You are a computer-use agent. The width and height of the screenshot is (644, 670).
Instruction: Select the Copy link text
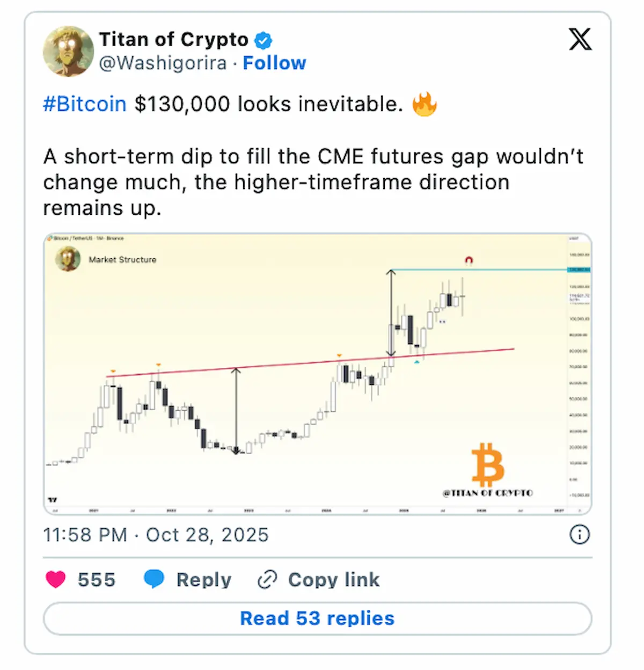coord(334,580)
